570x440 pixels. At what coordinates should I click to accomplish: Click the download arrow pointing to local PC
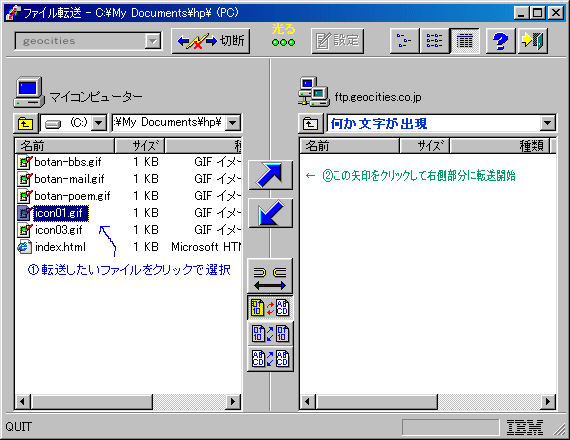(x=270, y=213)
